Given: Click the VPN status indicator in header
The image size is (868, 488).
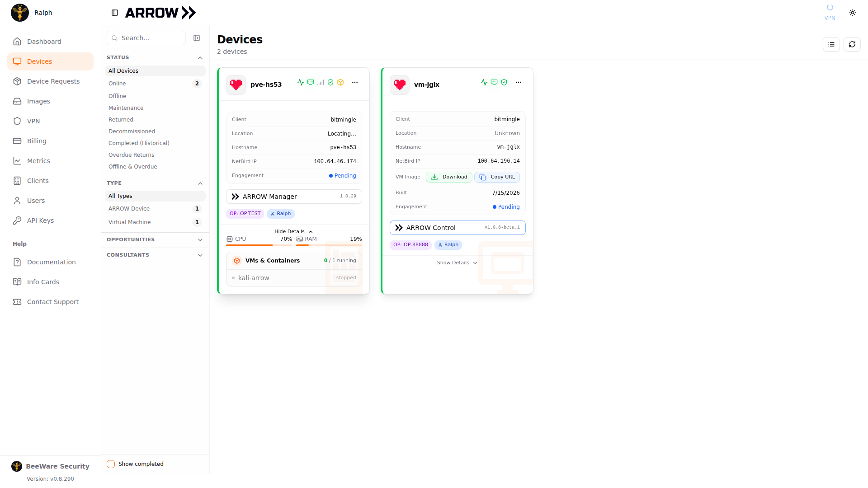Looking at the screenshot, I should [x=830, y=12].
